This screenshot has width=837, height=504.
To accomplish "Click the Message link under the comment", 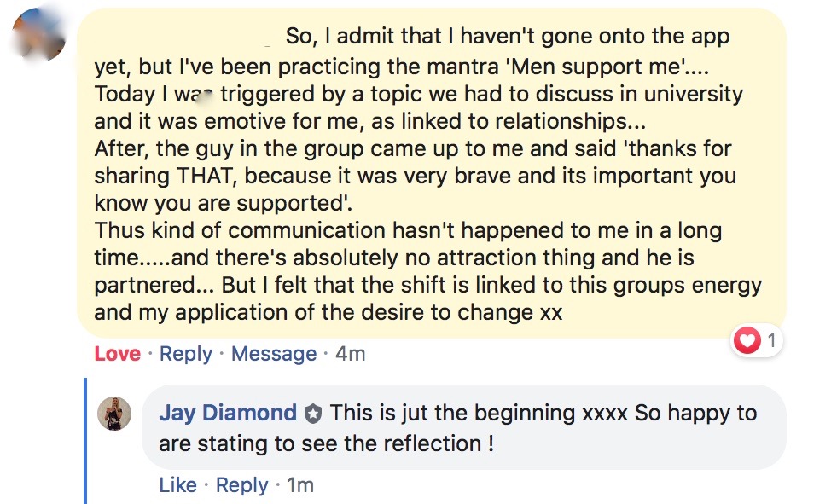I will click(x=274, y=354).
